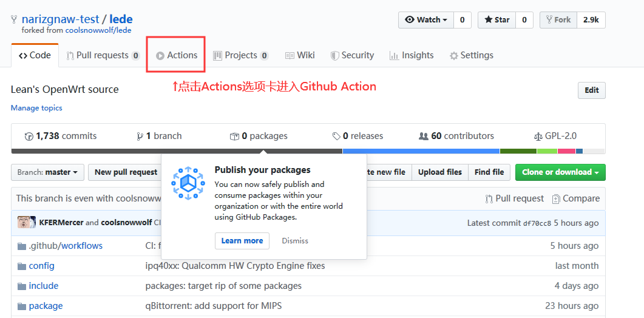Viewport: 644px width, 318px height.
Task: Open the Watch notifications dropdown
Action: click(x=425, y=20)
